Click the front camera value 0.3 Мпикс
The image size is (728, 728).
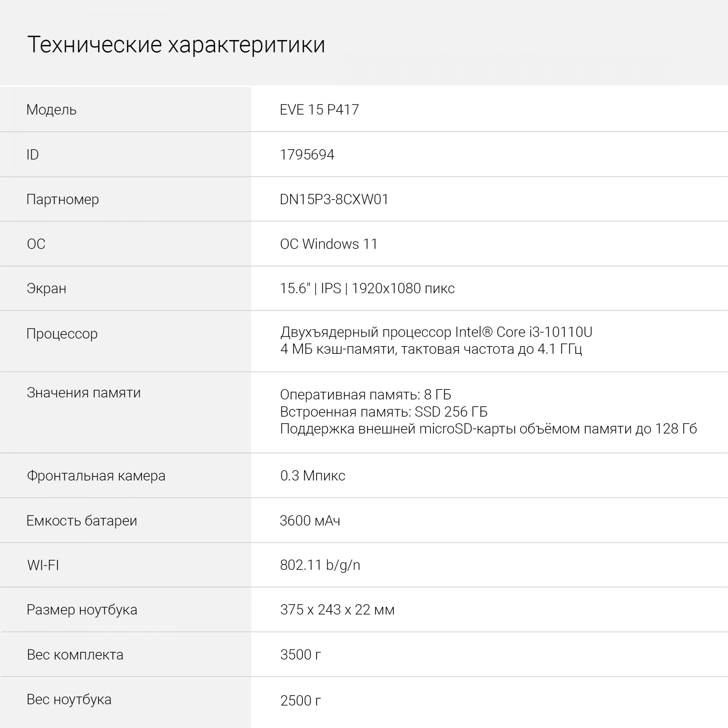point(312,476)
